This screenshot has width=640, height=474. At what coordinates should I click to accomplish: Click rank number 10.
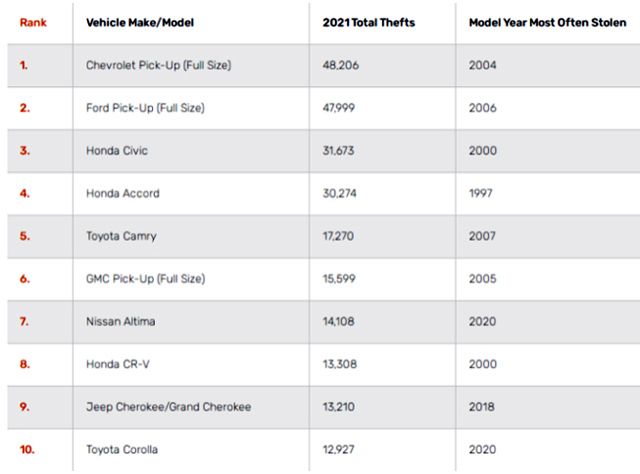click(27, 450)
